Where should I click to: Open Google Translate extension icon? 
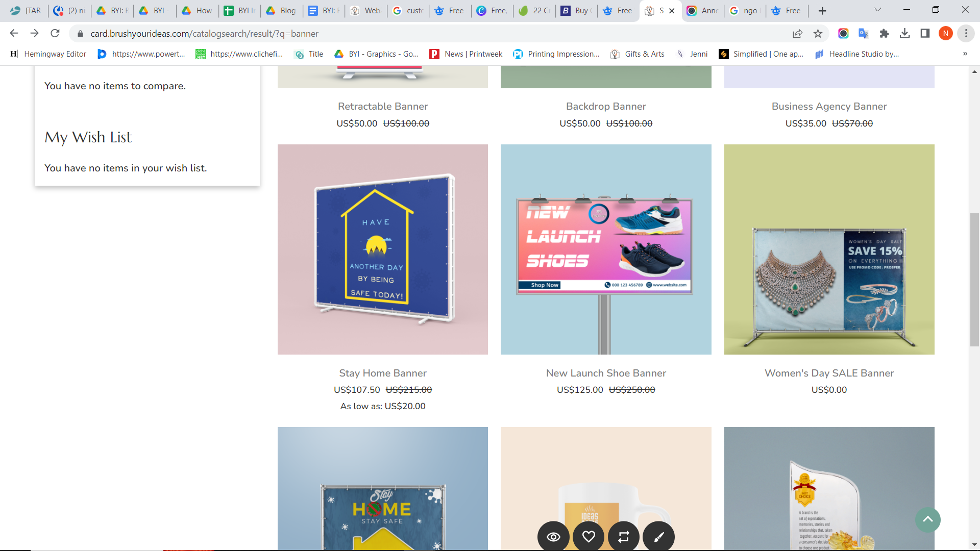[x=864, y=34]
